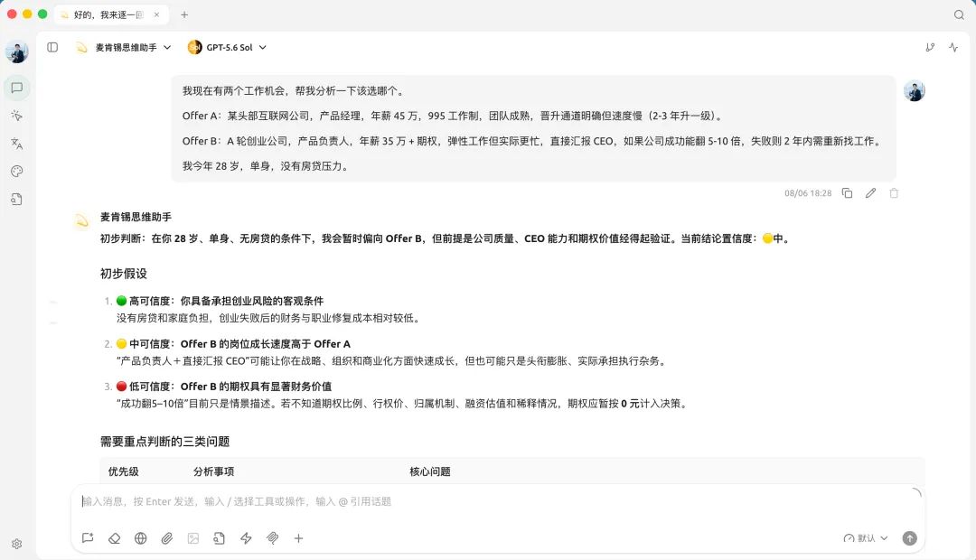Open the sparkle agents icon in sidebar

[17, 116]
